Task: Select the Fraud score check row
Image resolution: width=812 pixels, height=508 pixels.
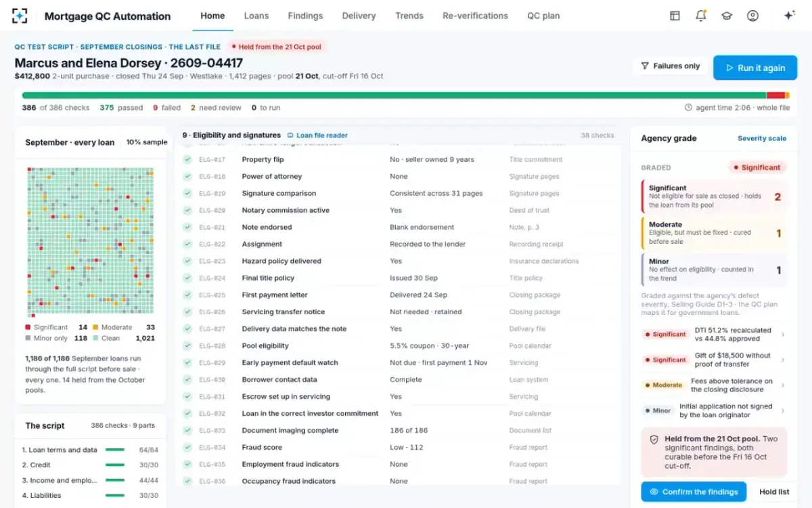Action: pyautogui.click(x=398, y=448)
